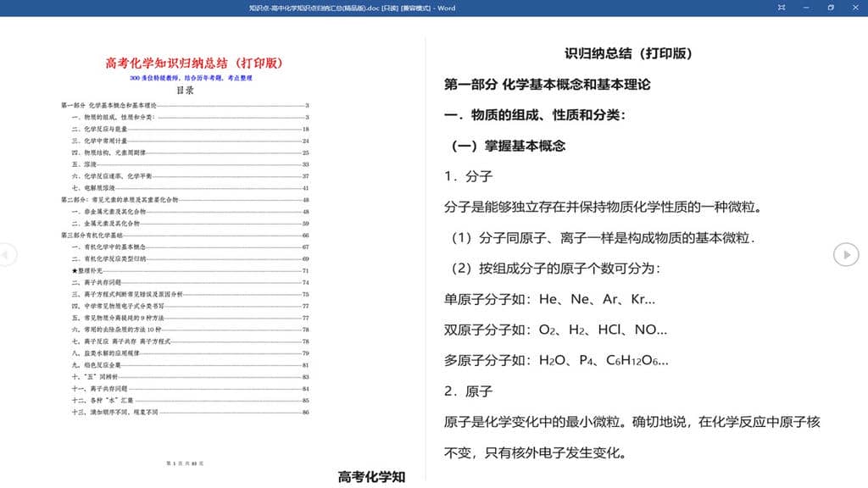Jump to 第三部分有机化学基础 entry
868x488 pixels.
pos(92,235)
